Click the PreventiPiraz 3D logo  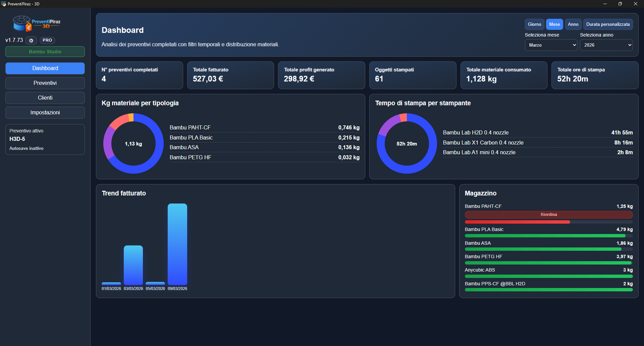tap(36, 23)
